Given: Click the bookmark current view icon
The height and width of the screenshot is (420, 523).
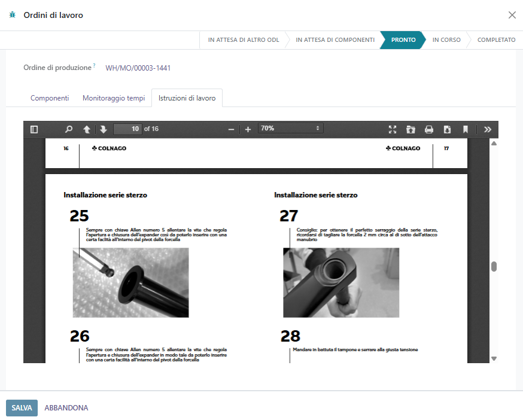Looking at the screenshot, I should click(464, 129).
